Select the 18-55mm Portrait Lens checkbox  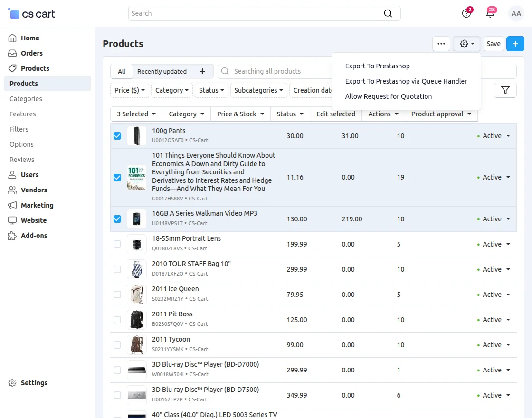coord(117,244)
